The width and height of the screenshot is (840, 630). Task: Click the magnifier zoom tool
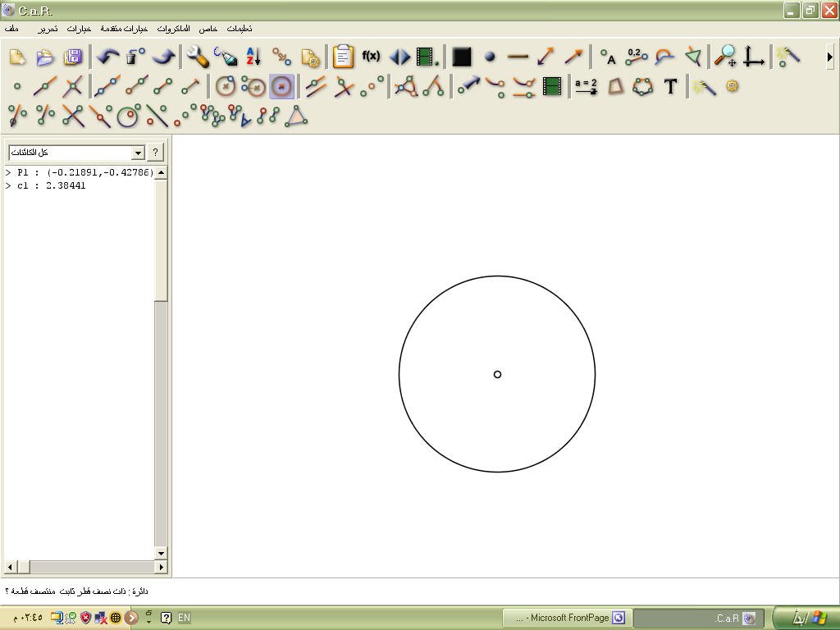(725, 57)
